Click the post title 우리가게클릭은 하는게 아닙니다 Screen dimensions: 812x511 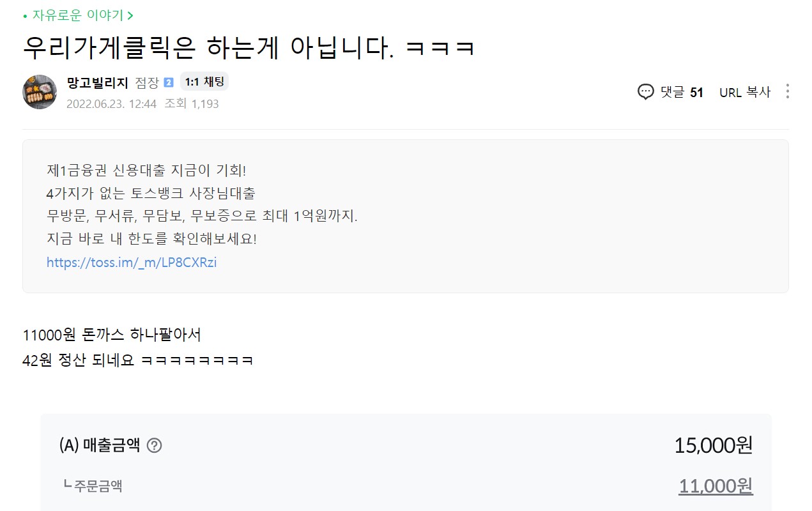[248, 48]
